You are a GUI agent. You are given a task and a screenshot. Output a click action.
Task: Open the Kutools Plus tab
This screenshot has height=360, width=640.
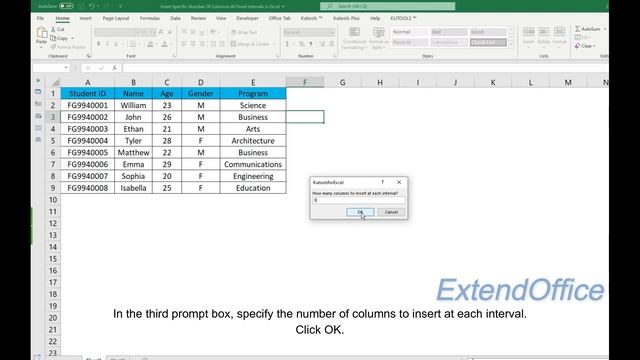click(x=347, y=18)
